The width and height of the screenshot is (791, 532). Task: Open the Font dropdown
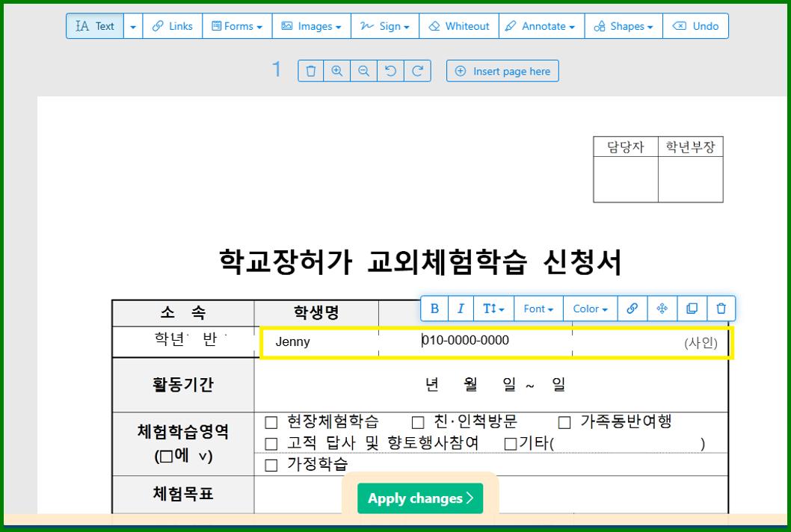tap(538, 308)
